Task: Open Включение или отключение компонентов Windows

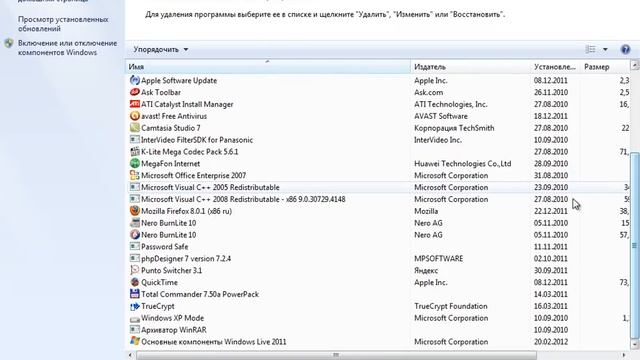Action: click(x=67, y=48)
